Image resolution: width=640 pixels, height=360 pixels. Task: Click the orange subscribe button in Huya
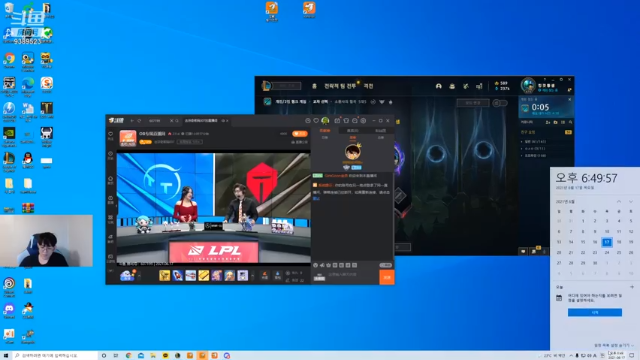point(300,134)
